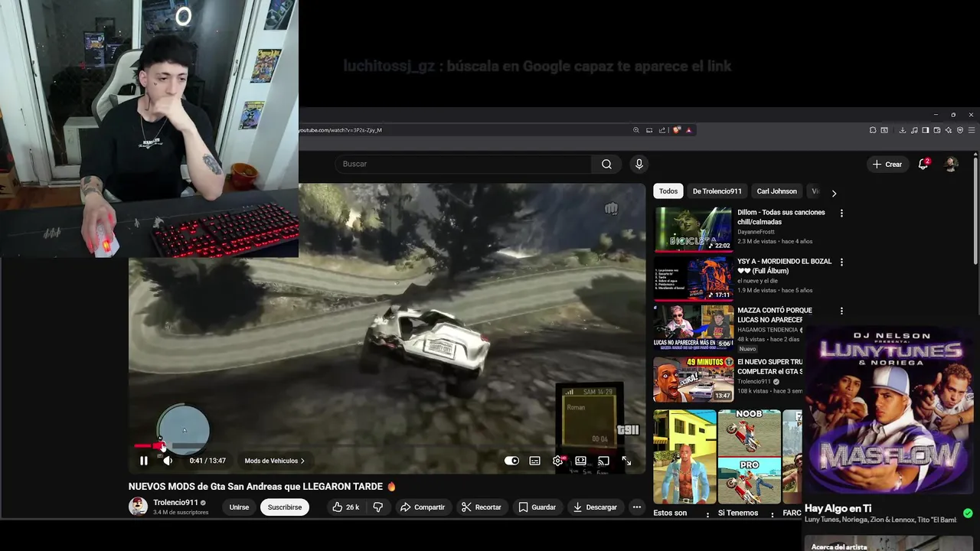Open the browser hamburger menu
Screen dimensions: 980x551
pyautogui.click(x=972, y=130)
